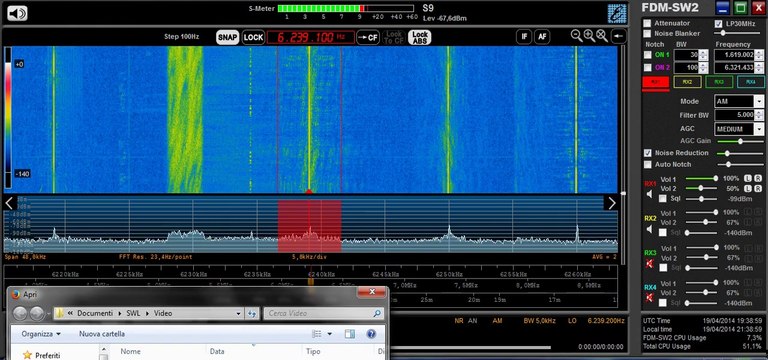768x360 pixels.
Task: Click the Forward arrow in Apri dialog
Action: (36, 313)
